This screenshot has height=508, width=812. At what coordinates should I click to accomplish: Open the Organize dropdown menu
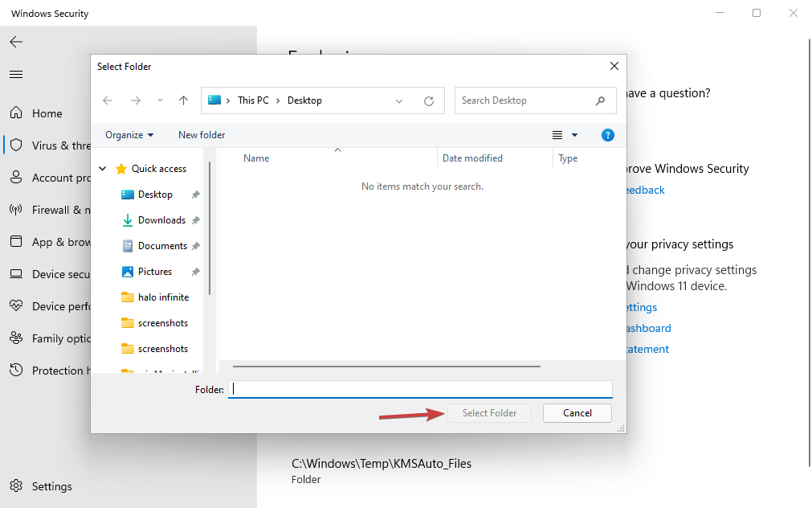[x=129, y=135]
